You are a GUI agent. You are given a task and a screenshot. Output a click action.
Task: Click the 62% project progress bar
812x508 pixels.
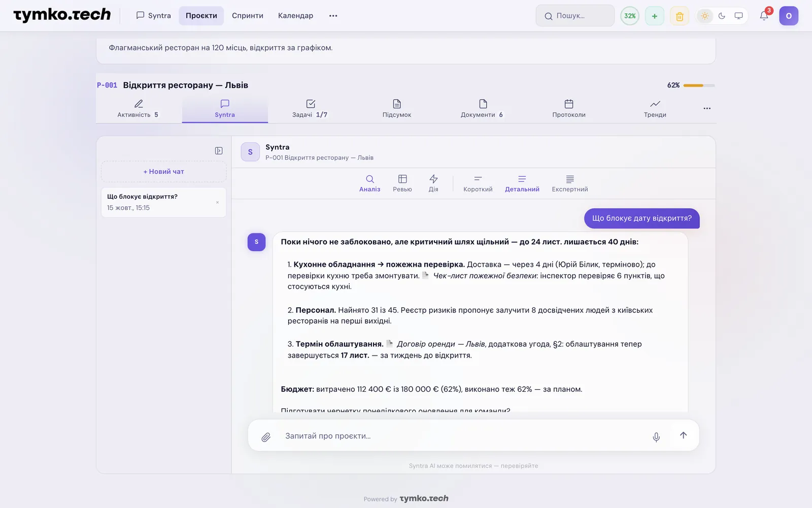(699, 85)
